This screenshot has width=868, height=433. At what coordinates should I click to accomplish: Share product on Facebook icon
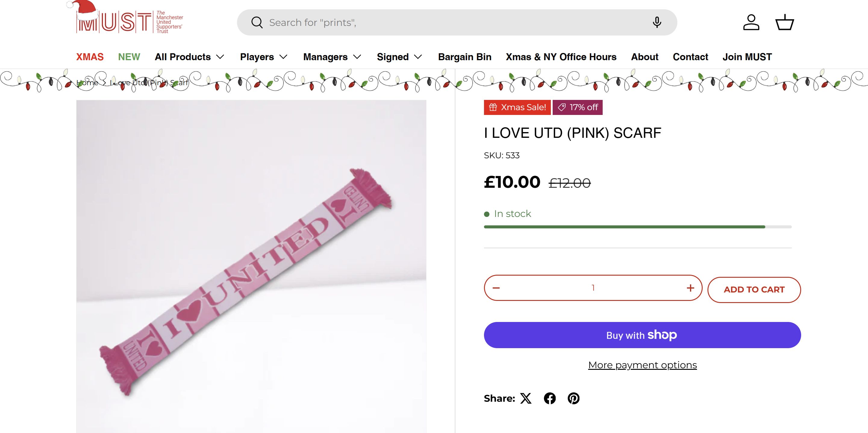point(550,398)
